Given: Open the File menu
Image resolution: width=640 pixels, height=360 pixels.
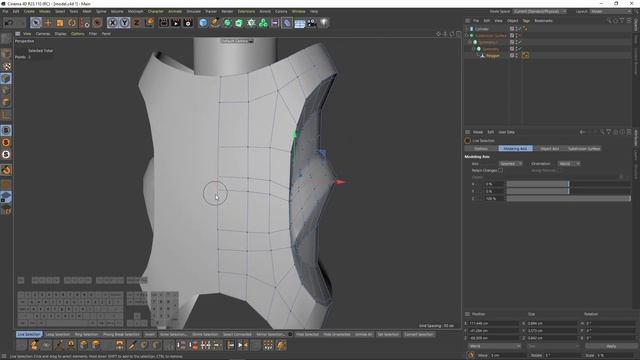Looking at the screenshot, I should coord(5,11).
